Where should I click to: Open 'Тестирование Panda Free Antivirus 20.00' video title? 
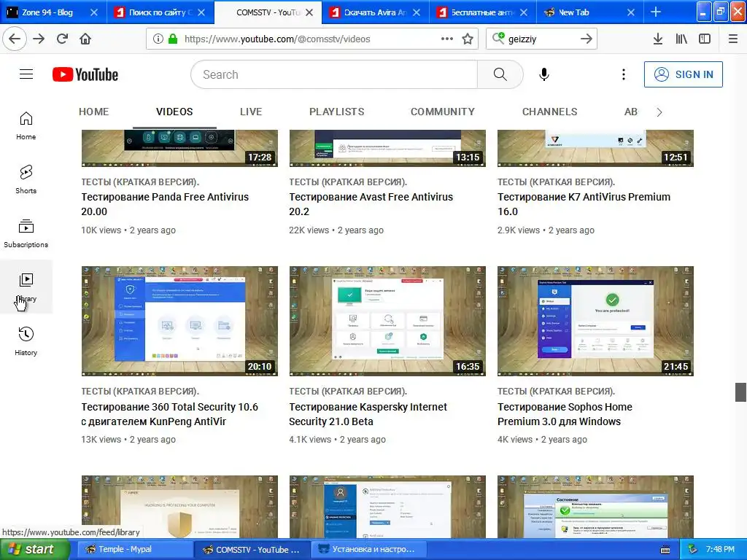165,204
